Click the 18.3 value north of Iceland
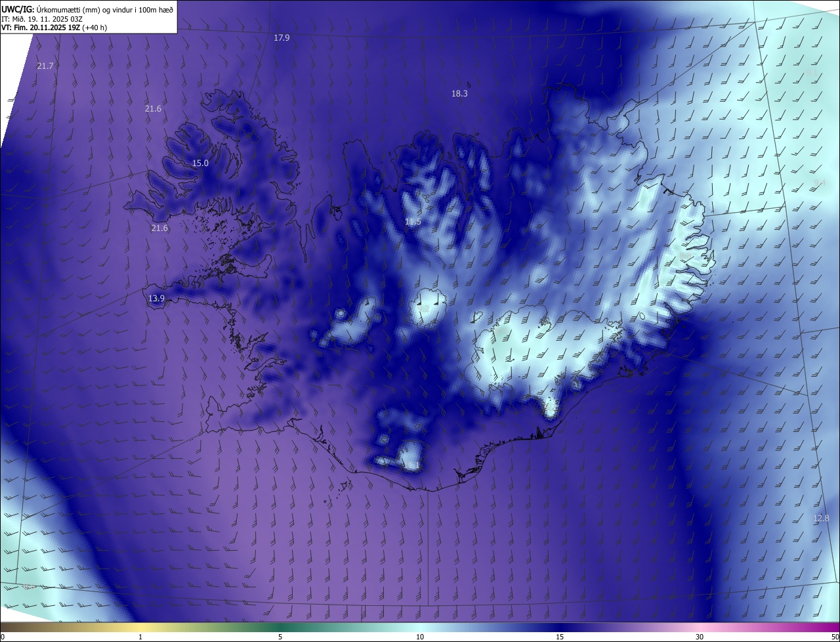This screenshot has width=840, height=642. coord(459,94)
